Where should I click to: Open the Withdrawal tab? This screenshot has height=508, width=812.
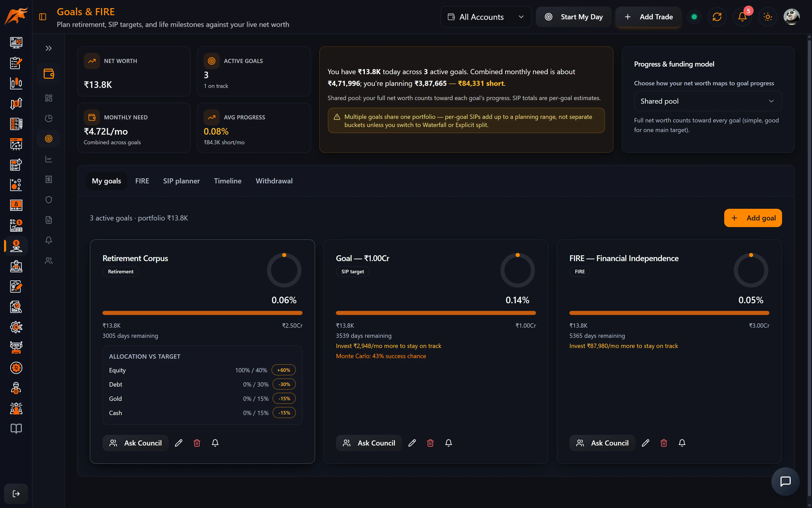tap(274, 181)
